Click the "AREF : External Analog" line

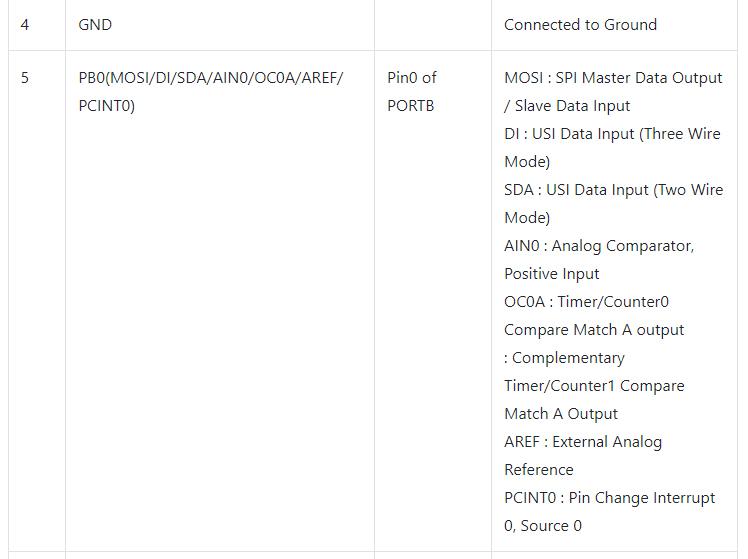click(x=583, y=442)
